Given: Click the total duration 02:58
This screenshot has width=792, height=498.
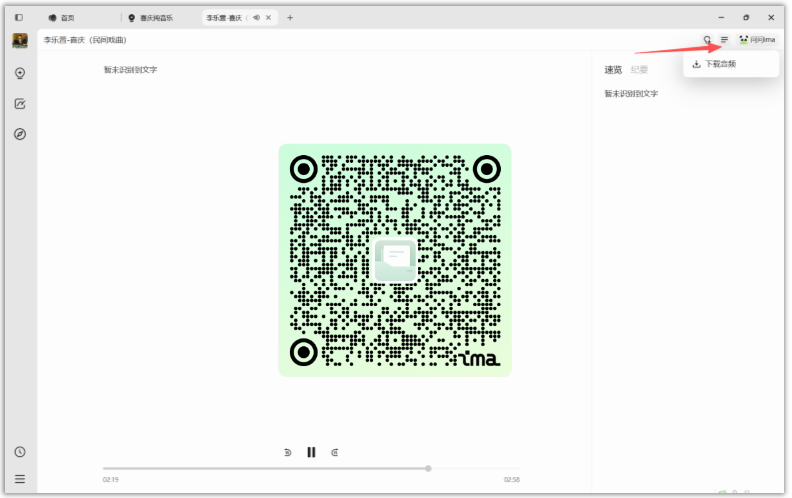Looking at the screenshot, I should click(x=512, y=480).
